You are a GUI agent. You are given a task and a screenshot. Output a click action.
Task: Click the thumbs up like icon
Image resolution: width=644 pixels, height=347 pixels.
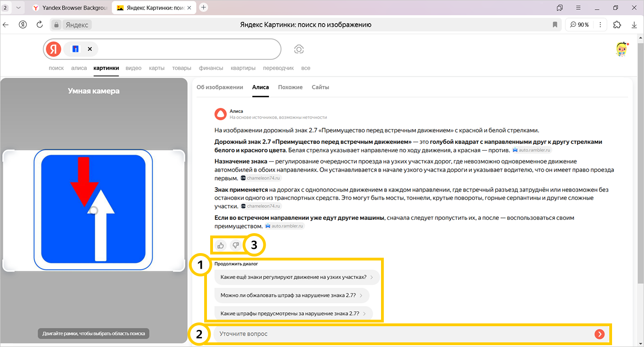220,245
